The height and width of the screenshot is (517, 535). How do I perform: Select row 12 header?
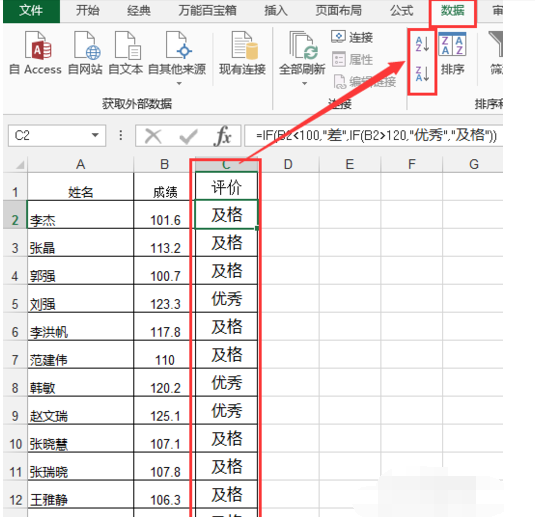(x=15, y=494)
